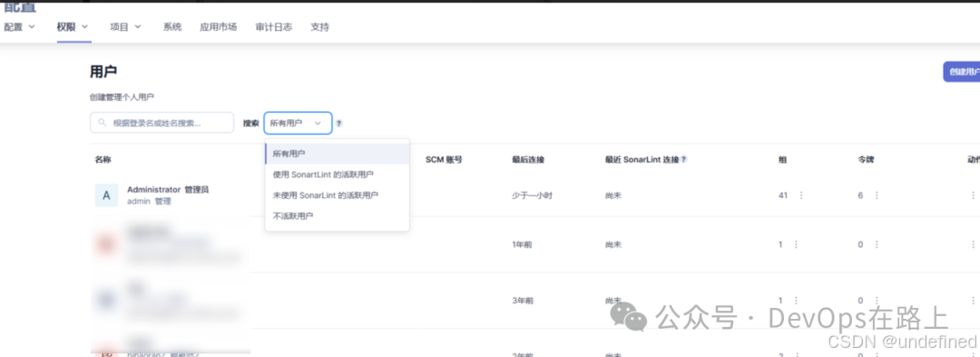The height and width of the screenshot is (357, 980).
Task: Click the 令牌 column header
Action: click(866, 160)
